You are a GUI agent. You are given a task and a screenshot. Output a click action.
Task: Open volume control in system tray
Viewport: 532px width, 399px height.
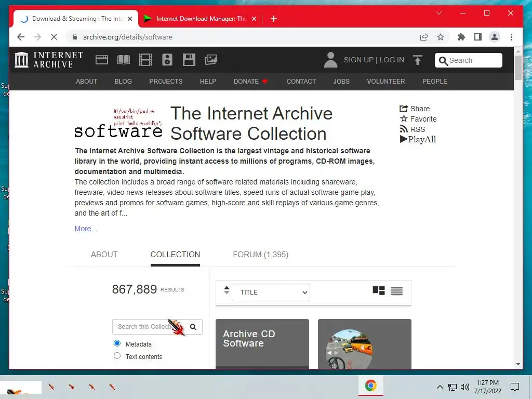[x=465, y=387]
